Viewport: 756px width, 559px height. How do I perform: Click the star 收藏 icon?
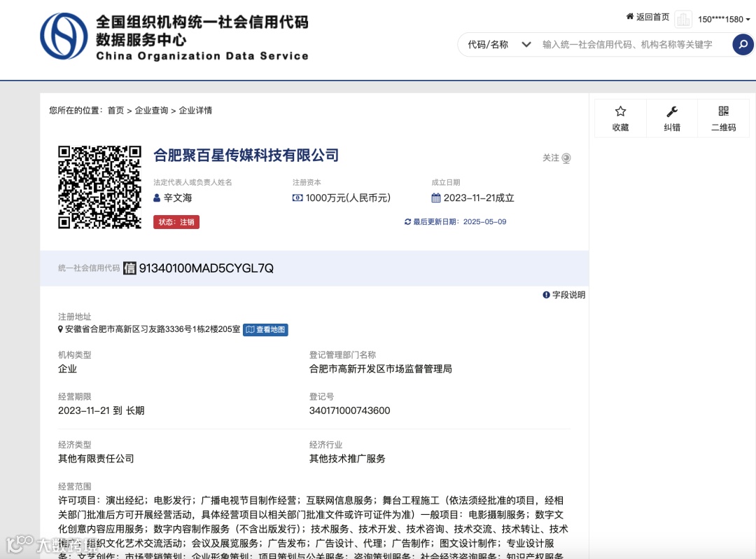(620, 111)
